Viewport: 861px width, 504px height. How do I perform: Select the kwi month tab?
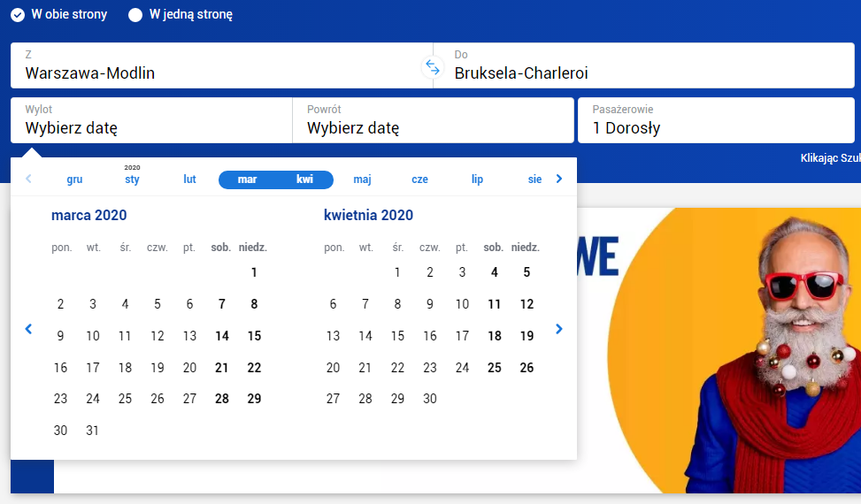(x=304, y=179)
